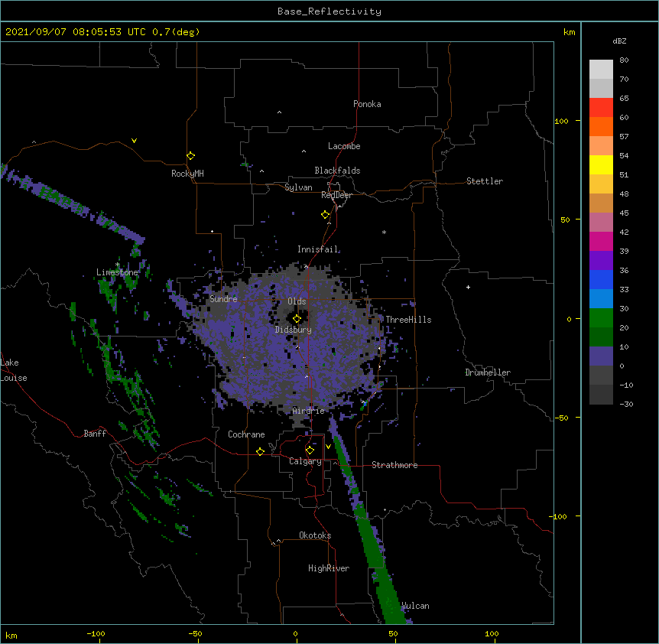This screenshot has height=644, width=659.
Task: Click the yellow diamond marker below RedDeer
Action: click(x=325, y=215)
